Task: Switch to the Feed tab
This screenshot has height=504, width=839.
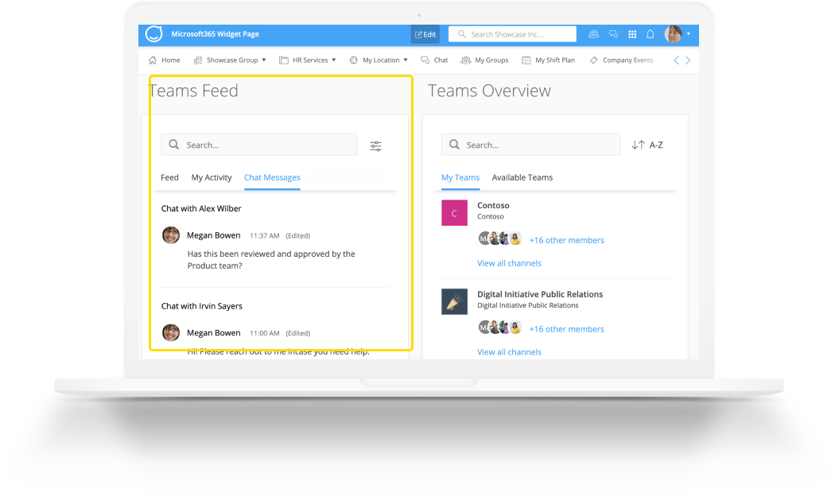Action: [x=169, y=177]
